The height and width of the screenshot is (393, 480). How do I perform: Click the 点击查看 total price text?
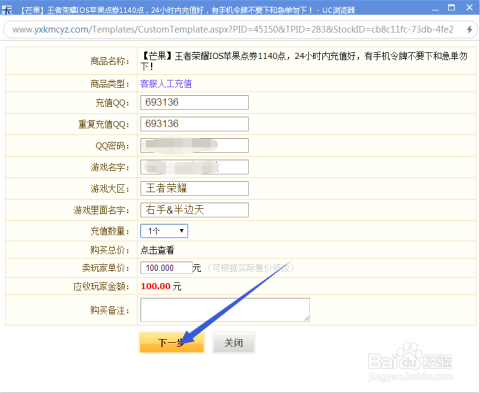[x=157, y=250]
